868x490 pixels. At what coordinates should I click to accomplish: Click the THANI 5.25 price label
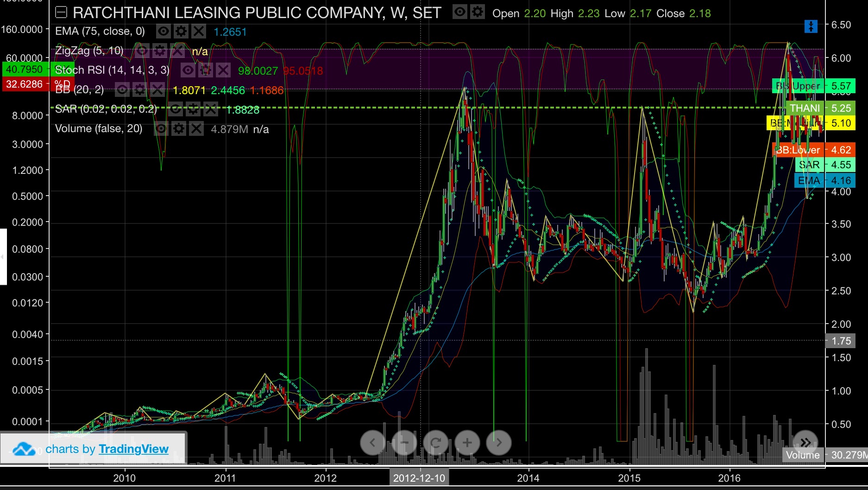[x=820, y=108]
